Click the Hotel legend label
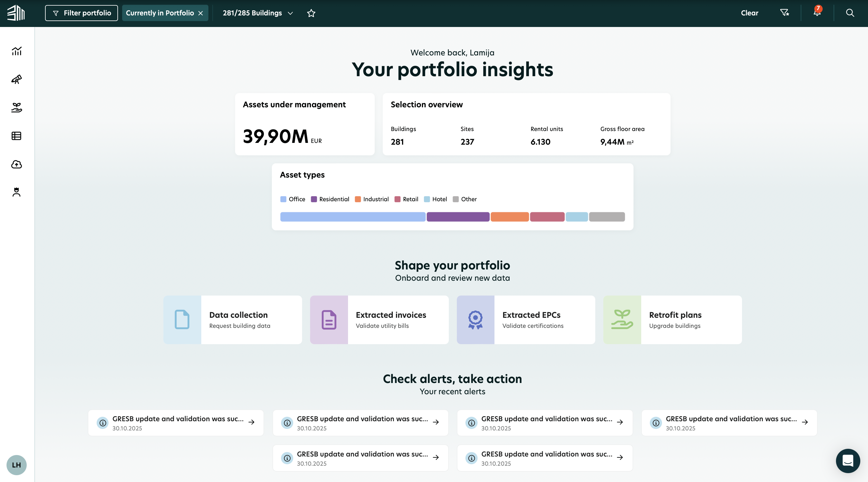The image size is (868, 482). click(x=439, y=199)
